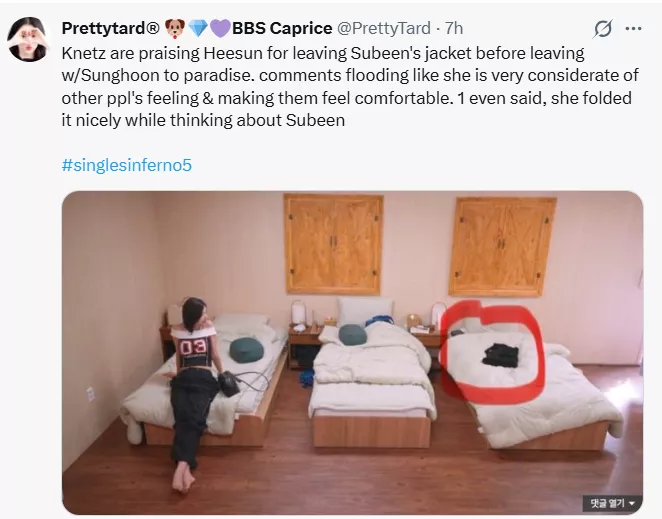The width and height of the screenshot is (662, 519).
Task: Click the purple heart emoji in name
Action: 220,28
